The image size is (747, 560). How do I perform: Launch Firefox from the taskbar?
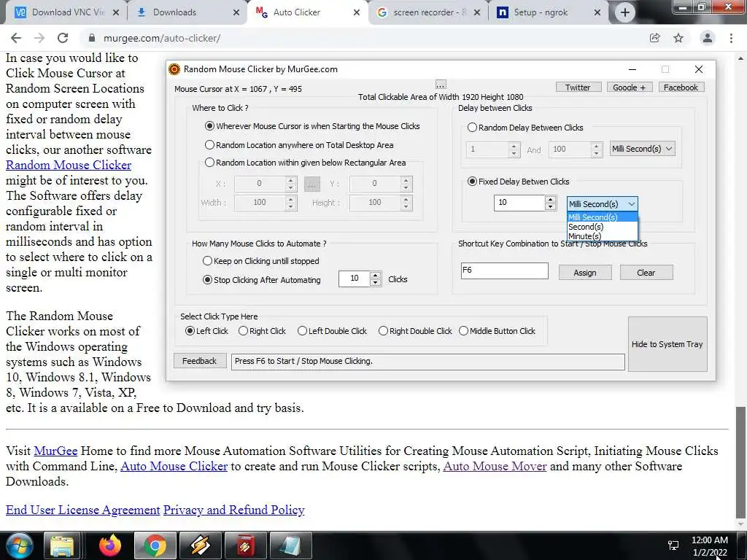[x=109, y=545]
